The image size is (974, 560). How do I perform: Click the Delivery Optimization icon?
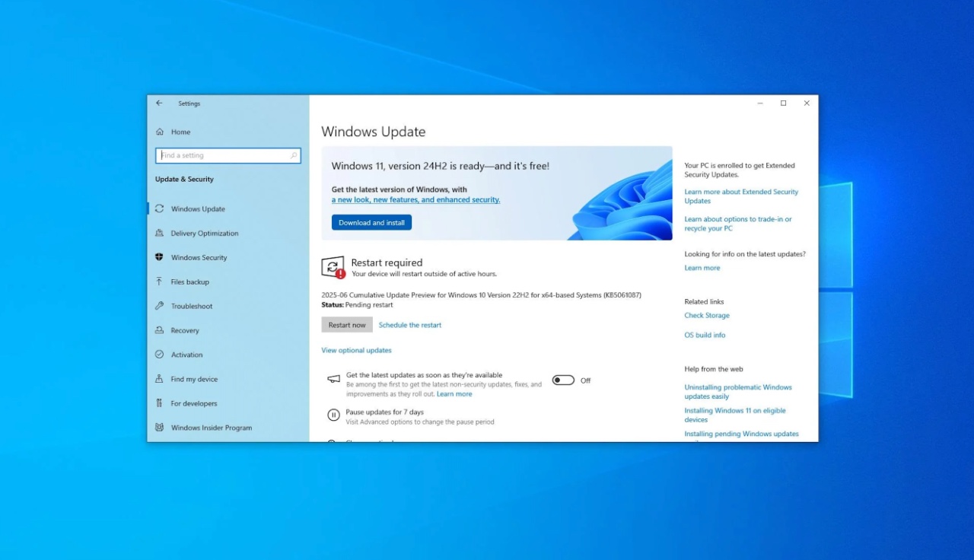160,233
